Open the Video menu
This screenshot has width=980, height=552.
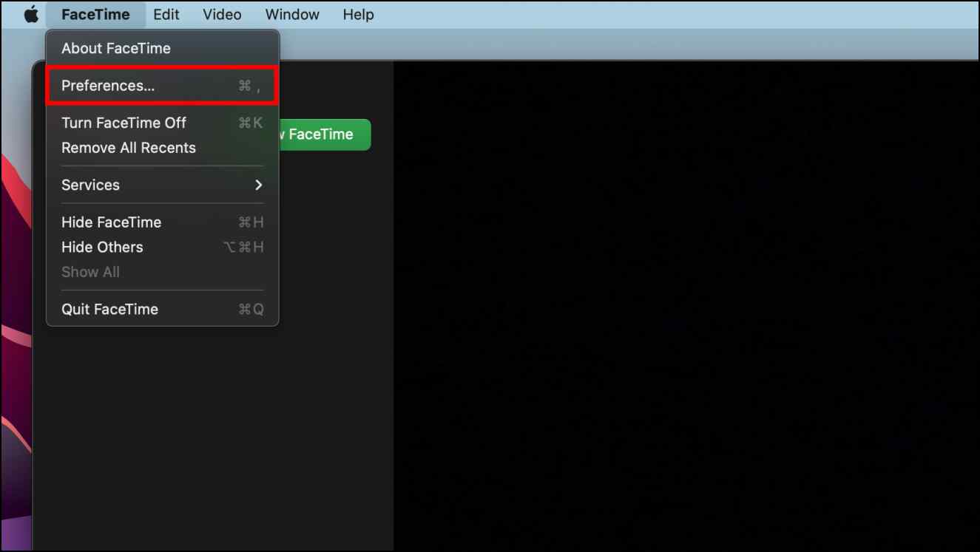[x=222, y=14]
